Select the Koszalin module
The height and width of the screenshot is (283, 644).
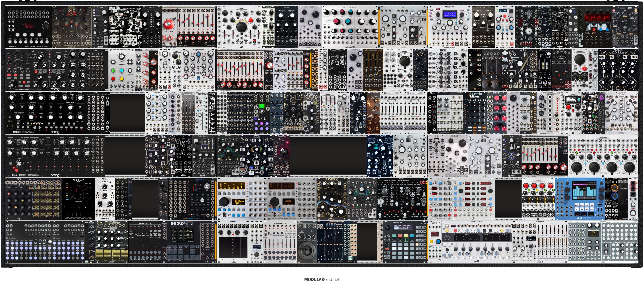coord(405,70)
